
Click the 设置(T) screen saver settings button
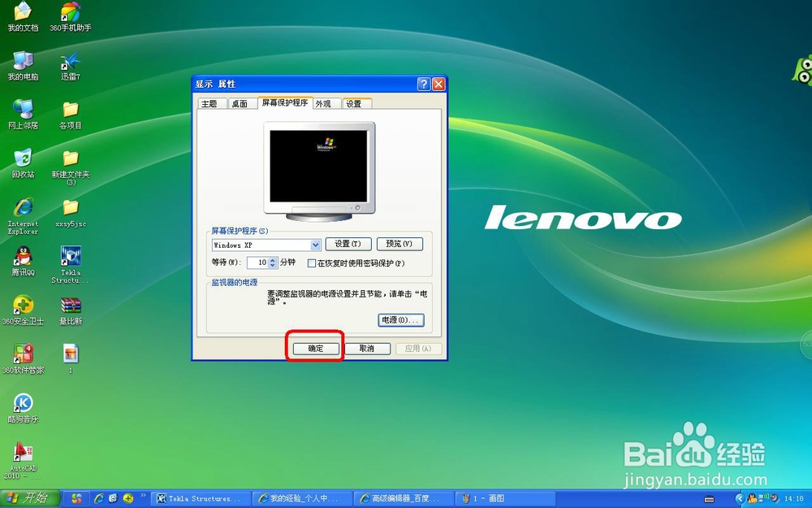348,244
